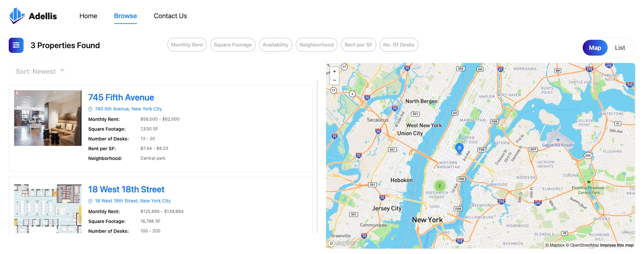
Task: Click the Mapbox logo on map
Action: 343,243
